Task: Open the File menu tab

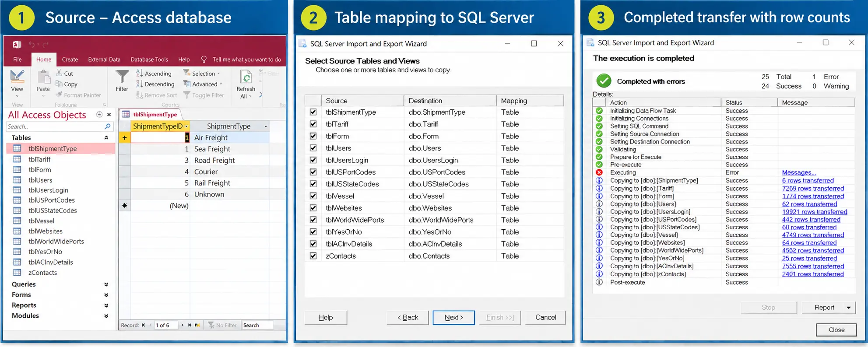Action: (x=18, y=59)
